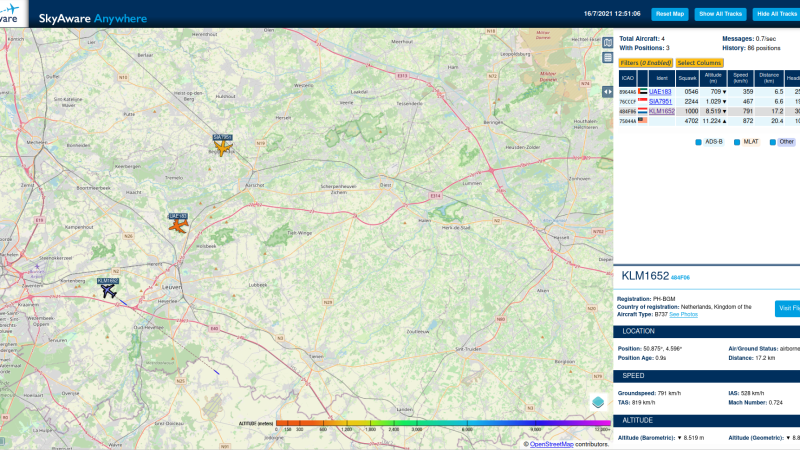Open the See Photos link
The width and height of the screenshot is (800, 450).
click(683, 314)
